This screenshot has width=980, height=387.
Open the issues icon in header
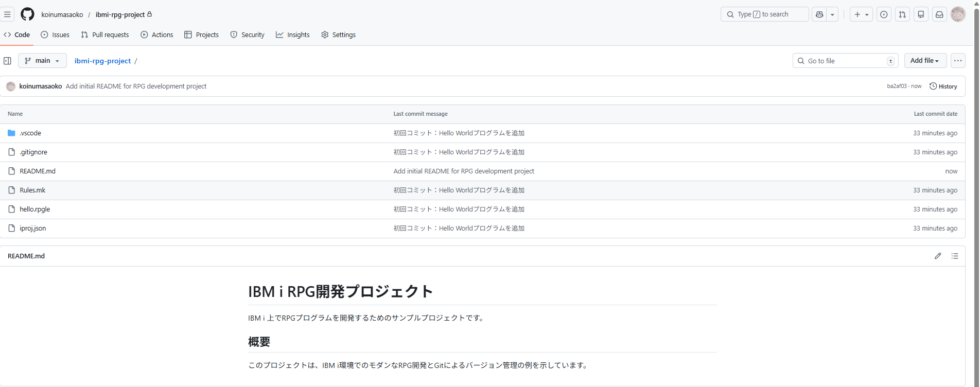(x=884, y=14)
